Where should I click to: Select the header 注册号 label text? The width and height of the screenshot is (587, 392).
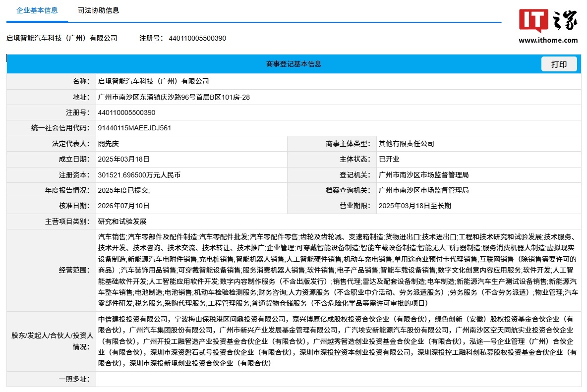pyautogui.click(x=151, y=38)
